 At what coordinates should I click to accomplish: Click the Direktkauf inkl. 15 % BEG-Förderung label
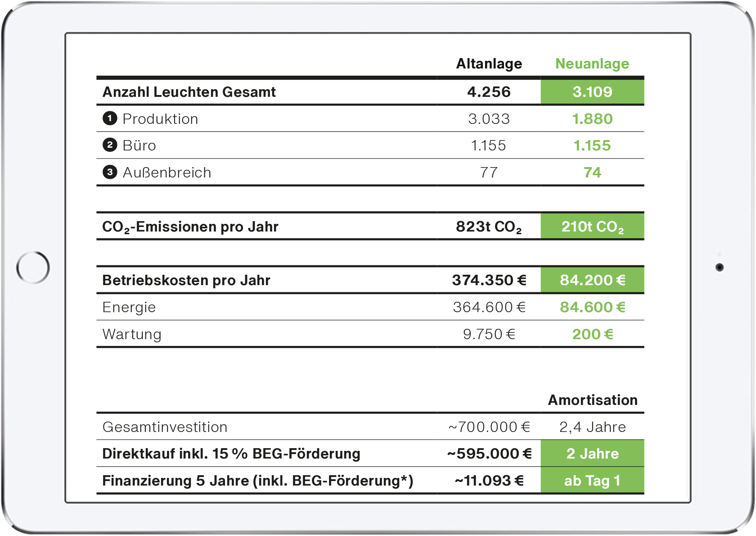click(231, 454)
